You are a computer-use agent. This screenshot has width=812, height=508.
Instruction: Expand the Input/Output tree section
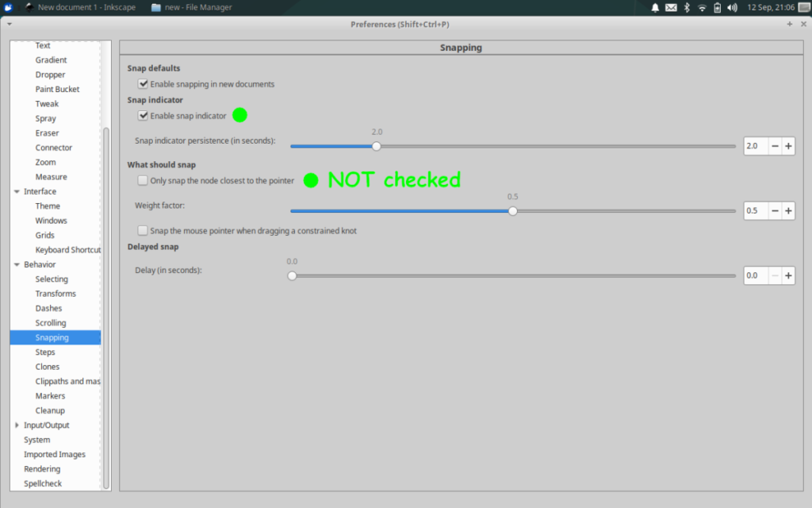[17, 425]
